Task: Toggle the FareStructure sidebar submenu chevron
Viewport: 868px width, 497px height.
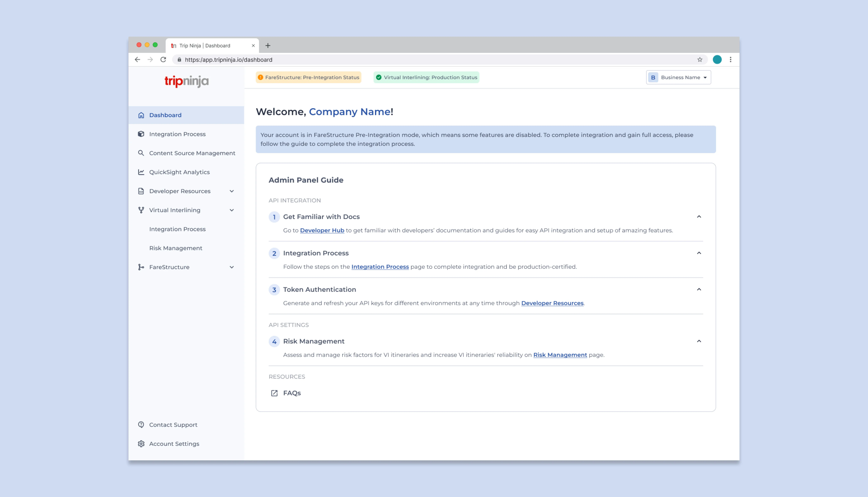Action: 232,267
